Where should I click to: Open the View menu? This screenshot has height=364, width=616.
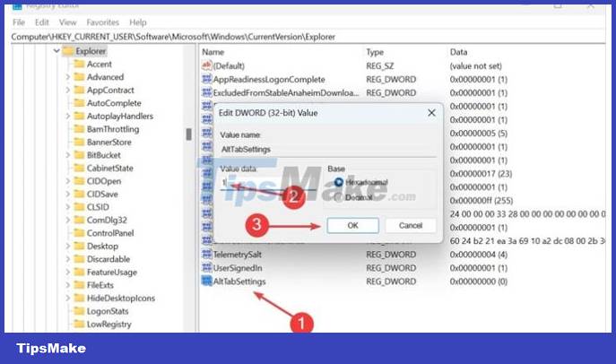pos(67,22)
